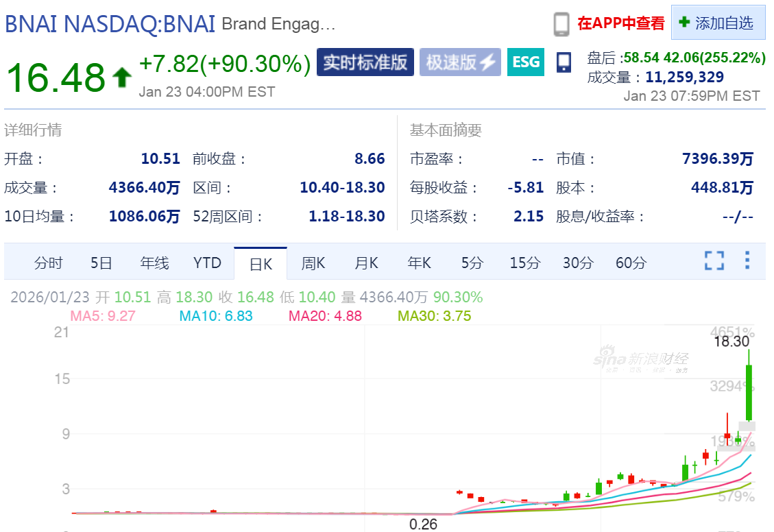Open the ESG badge
This screenshot has width=774, height=532.
pyautogui.click(x=526, y=62)
